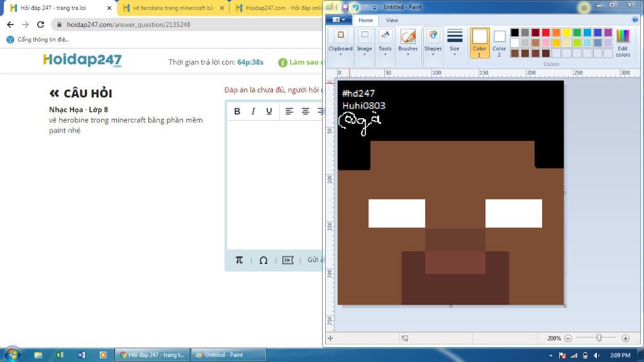
Task: Click the Hoidap247 tab close button in Chrome
Action: [x=109, y=8]
